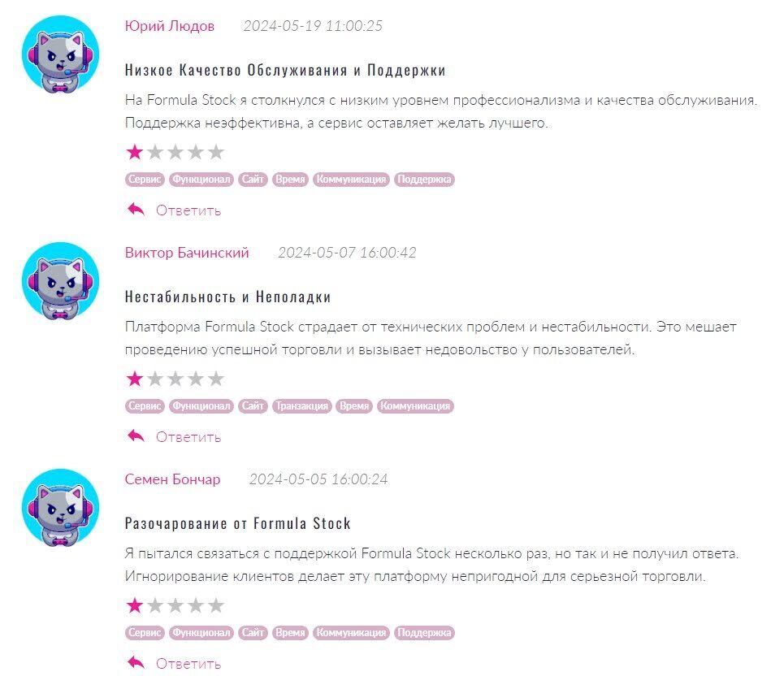Select the Функционал tag in Юрий Людов's review
Screen dimensions: 784x676
(201, 179)
